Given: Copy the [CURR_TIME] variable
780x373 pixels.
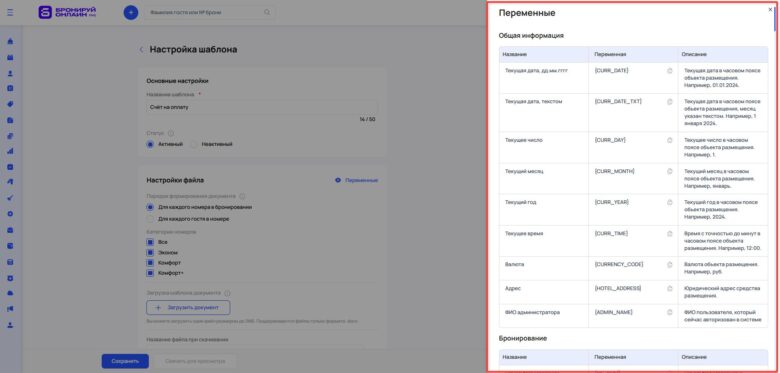Looking at the screenshot, I should coord(670,233).
